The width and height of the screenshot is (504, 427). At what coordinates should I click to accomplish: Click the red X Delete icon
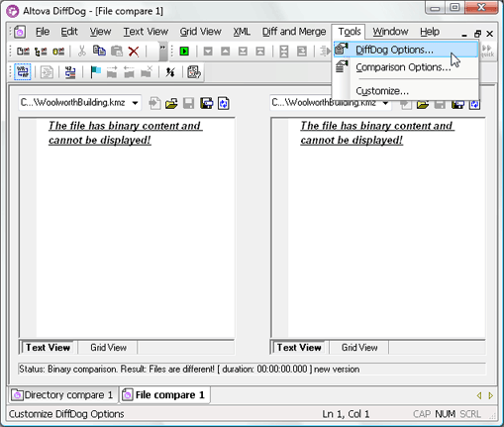134,52
